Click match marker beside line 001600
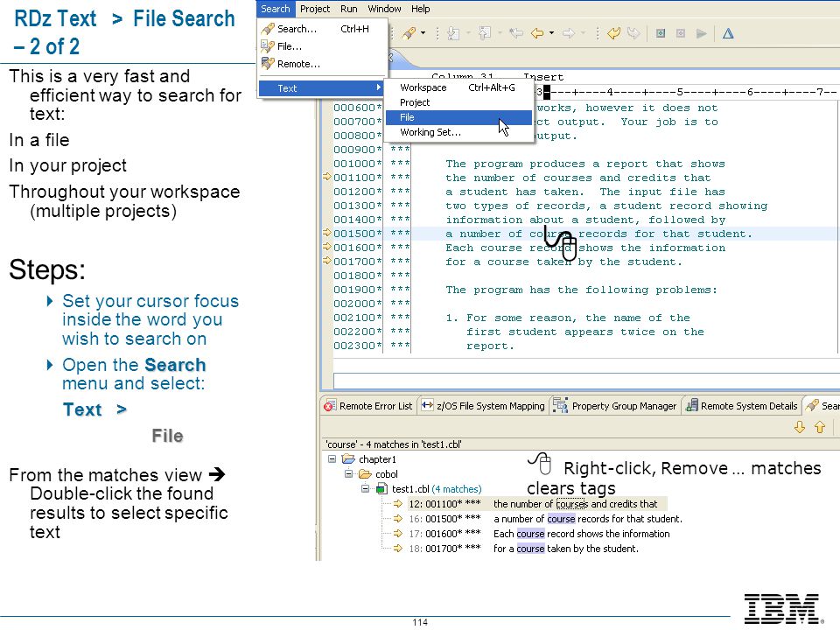 coord(327,247)
